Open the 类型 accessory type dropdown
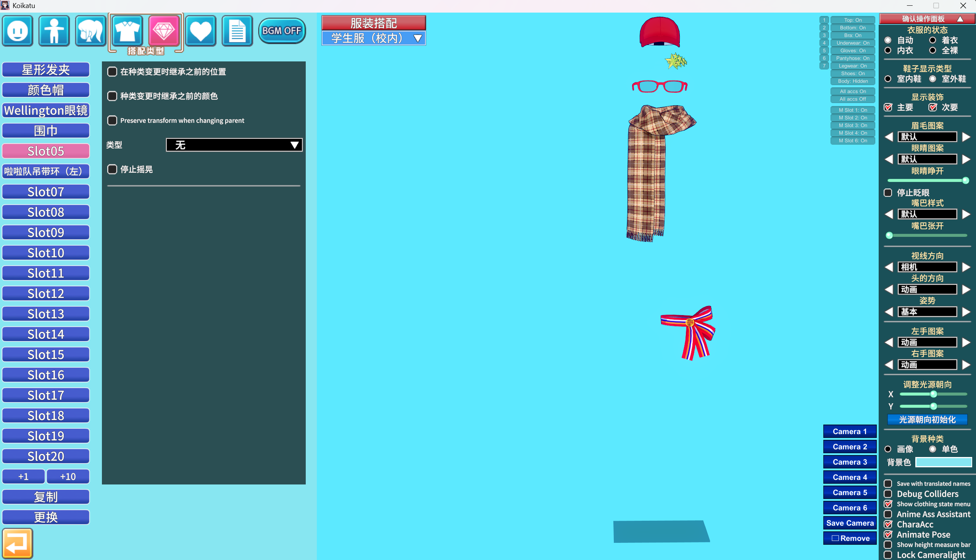The height and width of the screenshot is (560, 976). point(234,145)
